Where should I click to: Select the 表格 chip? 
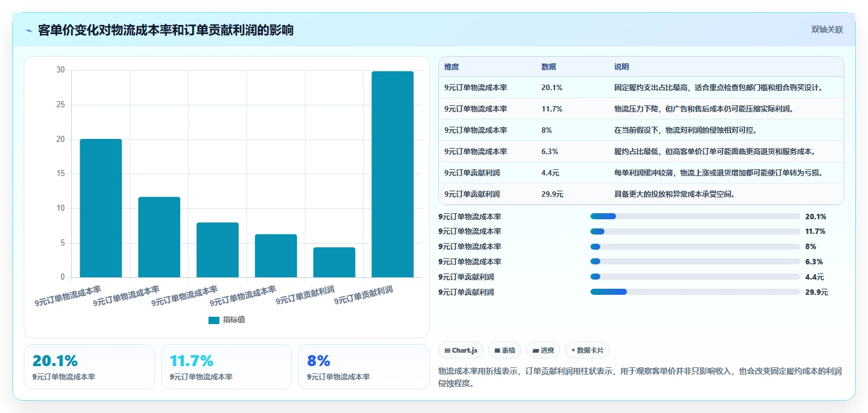coord(505,350)
